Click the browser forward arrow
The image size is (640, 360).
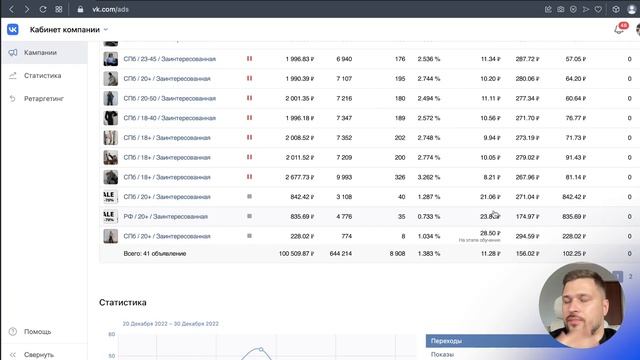pos(27,9)
